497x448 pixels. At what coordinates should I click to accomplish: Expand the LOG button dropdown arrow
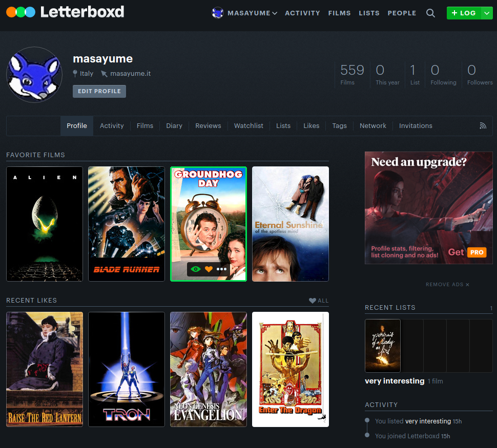(x=487, y=13)
